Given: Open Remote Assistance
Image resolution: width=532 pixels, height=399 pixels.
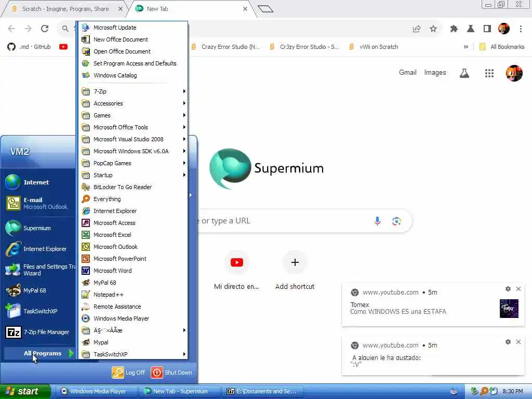Looking at the screenshot, I should [133, 307].
